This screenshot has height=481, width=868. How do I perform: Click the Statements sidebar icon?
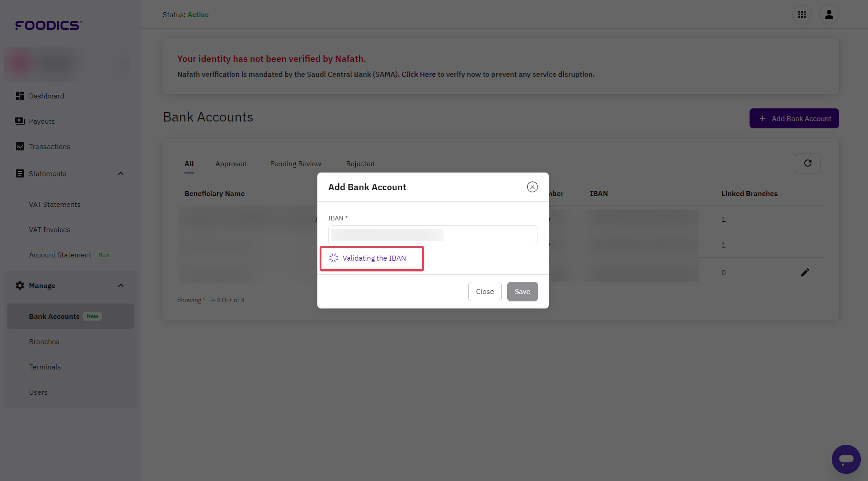pyautogui.click(x=19, y=173)
